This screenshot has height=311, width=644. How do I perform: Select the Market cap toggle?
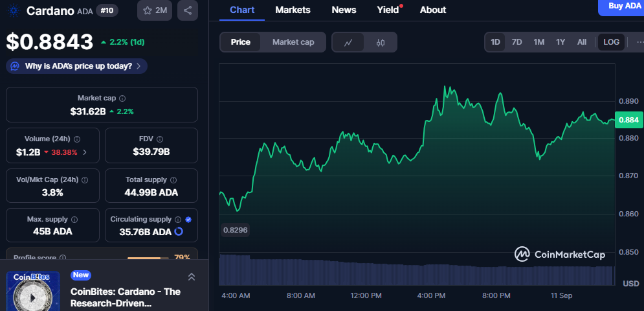[293, 42]
